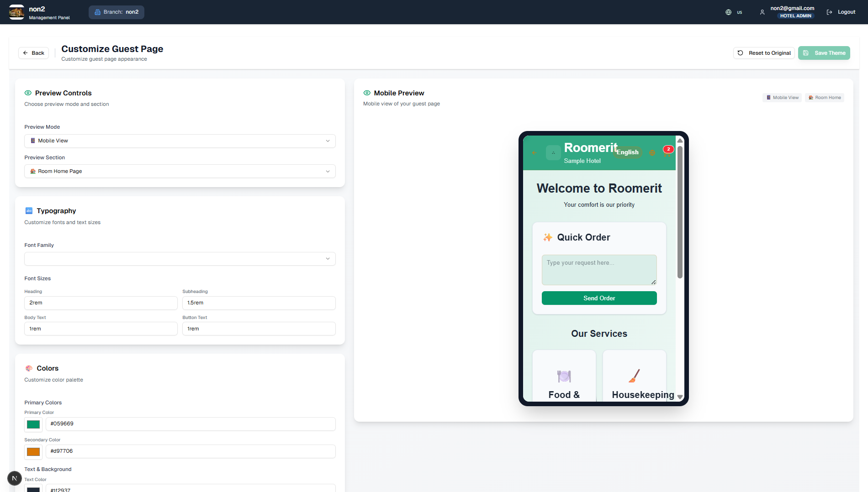
Task: Open the Text Color swatch
Action: (x=33, y=488)
